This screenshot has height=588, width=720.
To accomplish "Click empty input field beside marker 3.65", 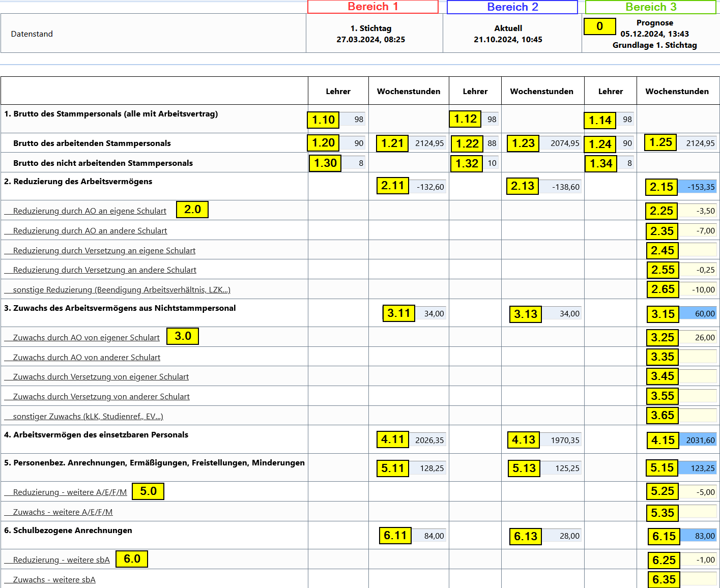I will click(698, 416).
